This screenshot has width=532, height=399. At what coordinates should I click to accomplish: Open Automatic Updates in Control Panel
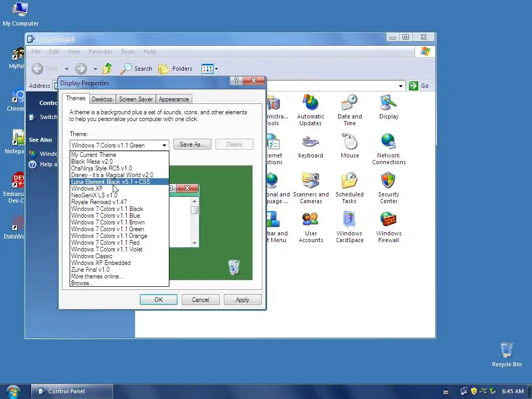[x=311, y=110]
